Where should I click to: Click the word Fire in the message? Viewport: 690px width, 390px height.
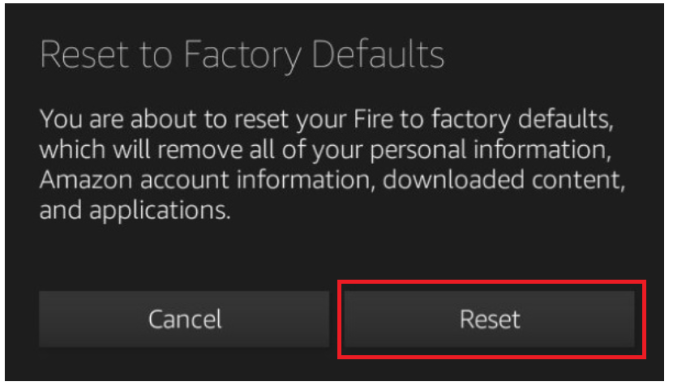(373, 119)
